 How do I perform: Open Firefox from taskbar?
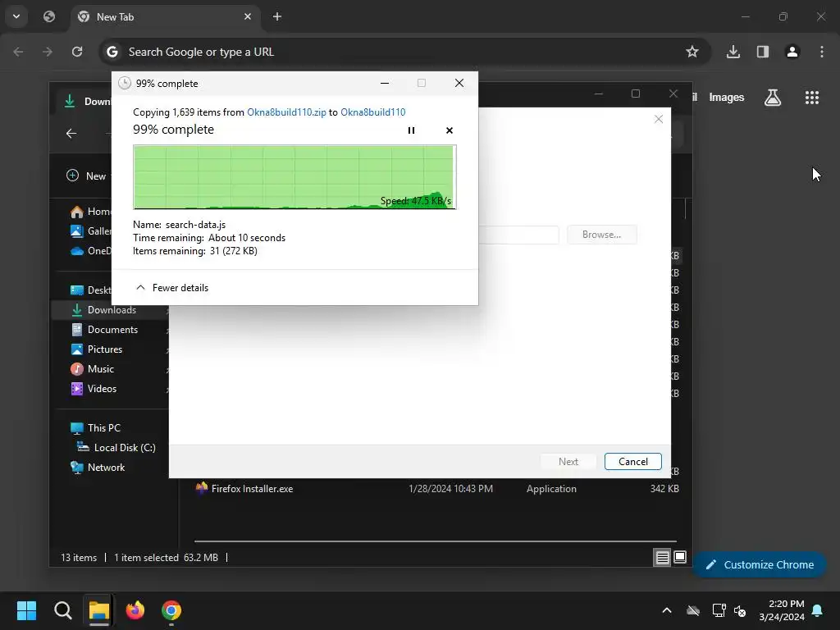tap(135, 610)
